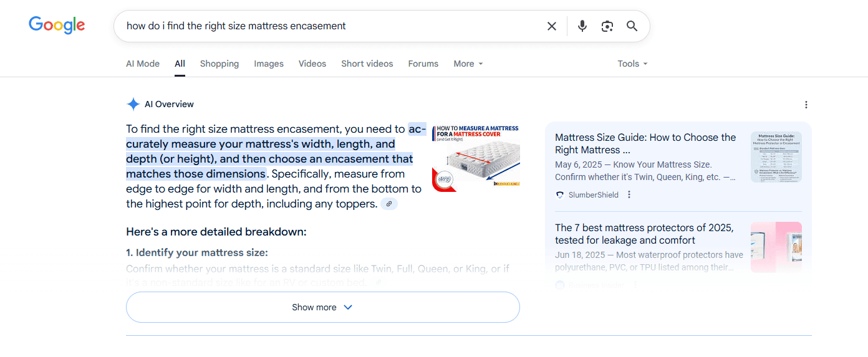Go to the Videos tab
This screenshot has height=357, width=868.
tap(312, 64)
